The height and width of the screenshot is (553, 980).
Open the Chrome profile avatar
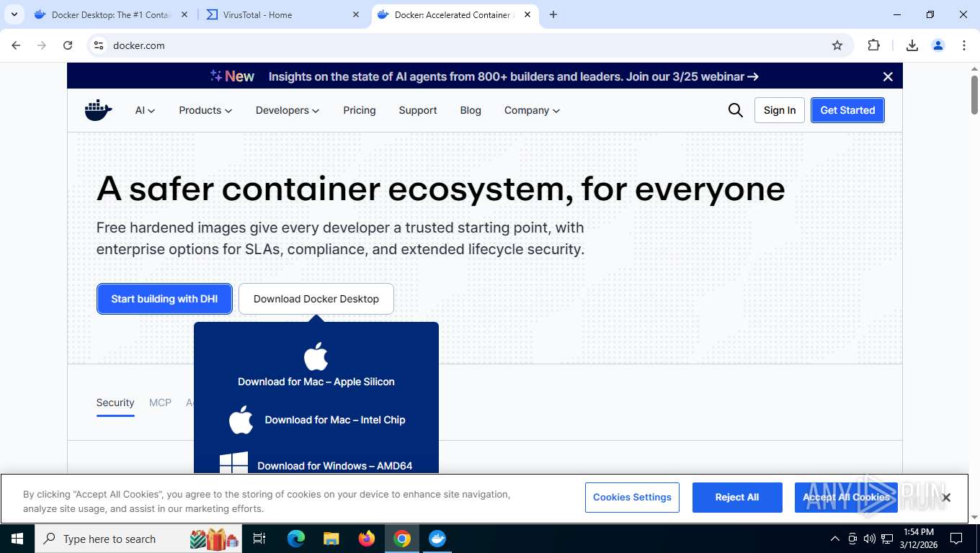click(937, 45)
